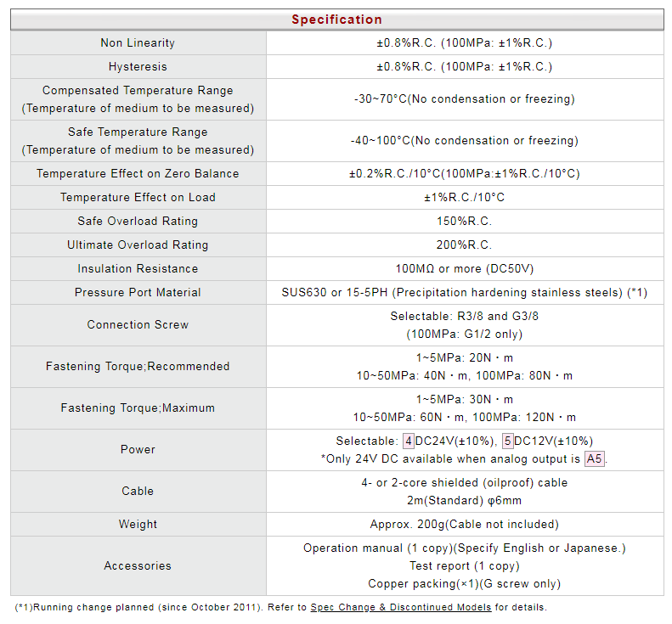
Task: Click the 4- or 2-core shielded cable text
Action: [x=465, y=483]
